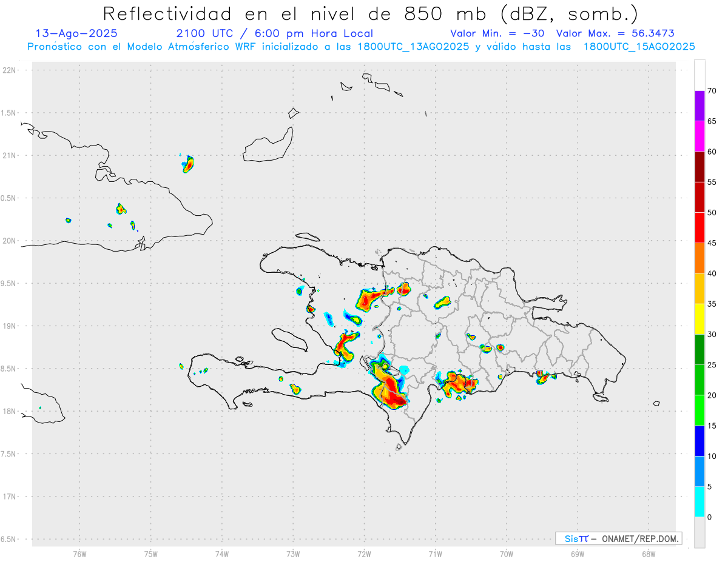Select the '73W' longitude label
Image resolution: width=728 pixels, height=562 pixels.
293,554
